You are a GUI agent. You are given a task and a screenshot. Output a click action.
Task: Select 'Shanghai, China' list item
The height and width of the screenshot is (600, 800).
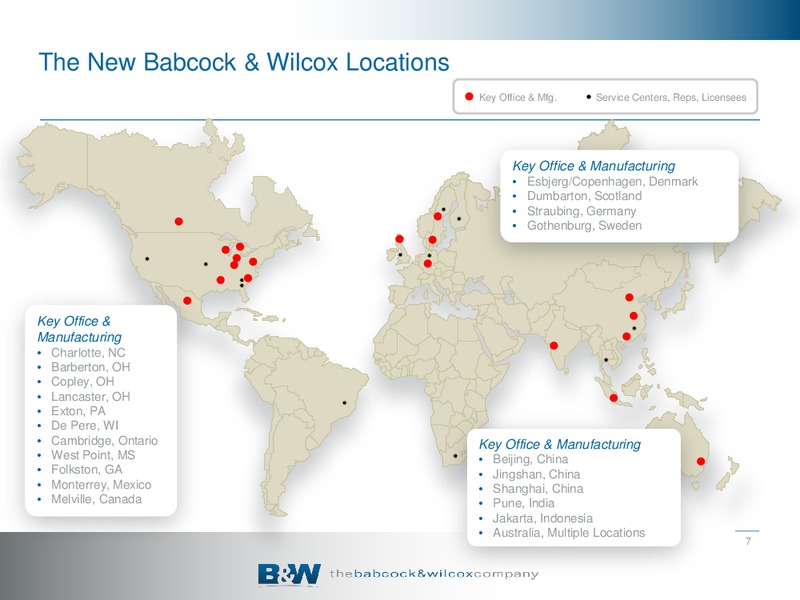[538, 489]
